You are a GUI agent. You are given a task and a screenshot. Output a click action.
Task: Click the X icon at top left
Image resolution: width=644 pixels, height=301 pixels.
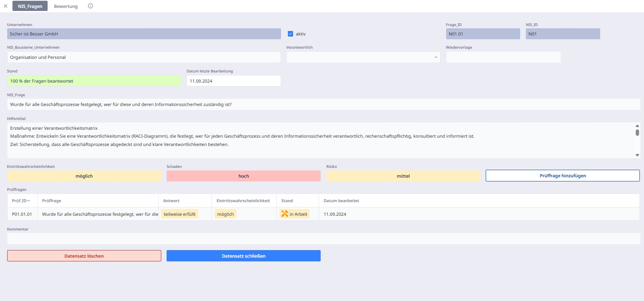[6, 6]
